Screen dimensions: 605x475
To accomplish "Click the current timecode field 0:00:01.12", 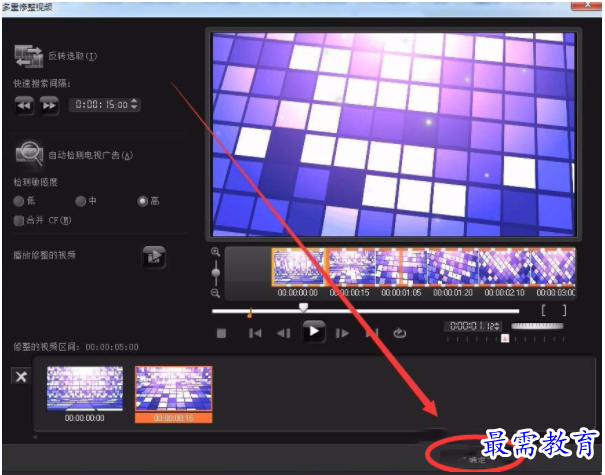I will [473, 326].
